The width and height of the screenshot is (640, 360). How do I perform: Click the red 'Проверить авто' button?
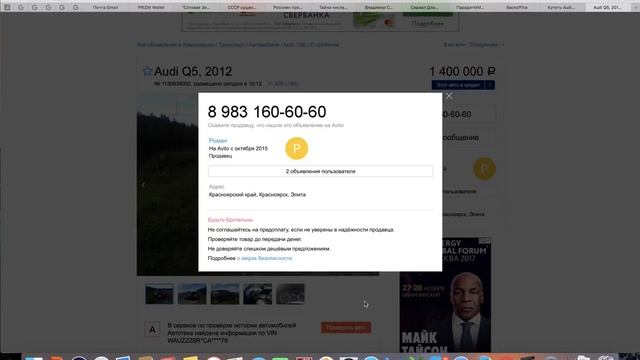tap(346, 327)
